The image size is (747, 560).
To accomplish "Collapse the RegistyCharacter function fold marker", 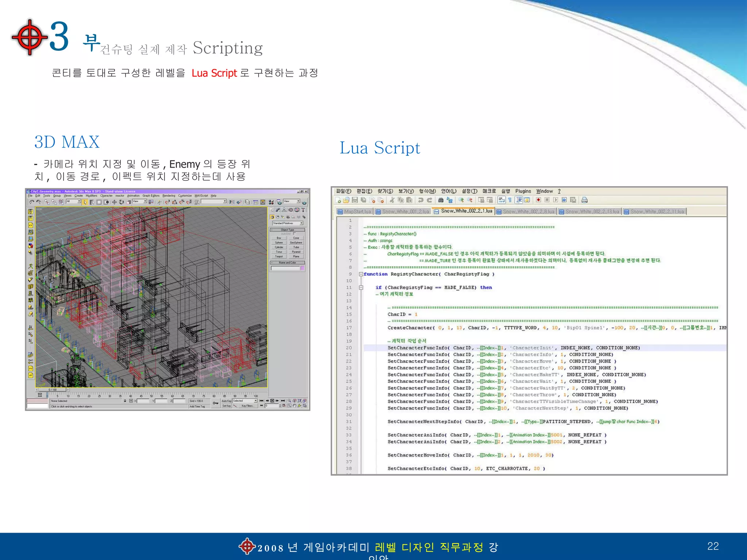I will [x=360, y=274].
